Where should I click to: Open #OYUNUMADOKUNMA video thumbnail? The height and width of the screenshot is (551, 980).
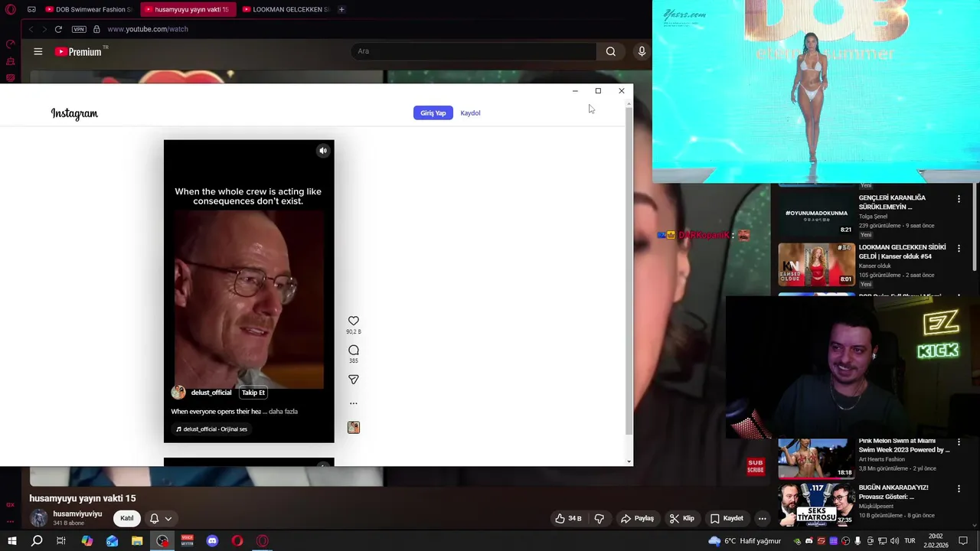(816, 214)
